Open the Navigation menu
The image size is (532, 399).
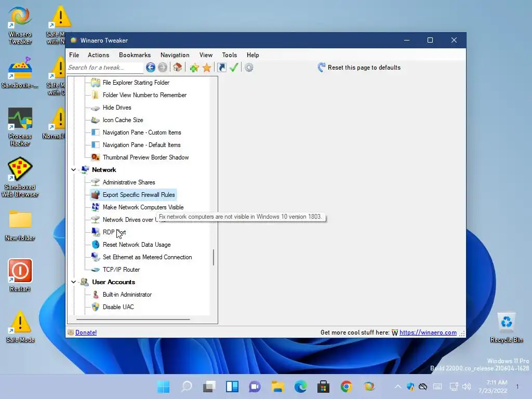(x=175, y=55)
